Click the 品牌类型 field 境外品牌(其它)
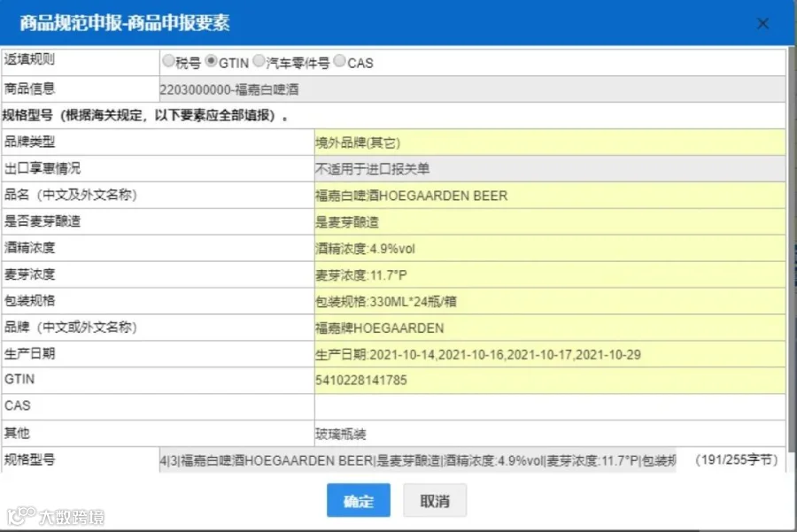This screenshot has width=797, height=532. click(x=550, y=143)
